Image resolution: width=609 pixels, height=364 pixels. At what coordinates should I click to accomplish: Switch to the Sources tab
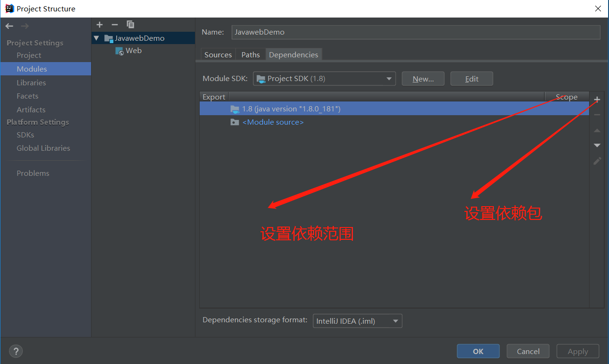pos(218,55)
